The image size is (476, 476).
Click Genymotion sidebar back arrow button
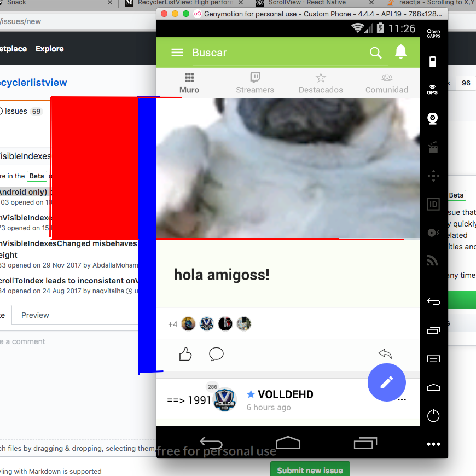click(x=433, y=301)
